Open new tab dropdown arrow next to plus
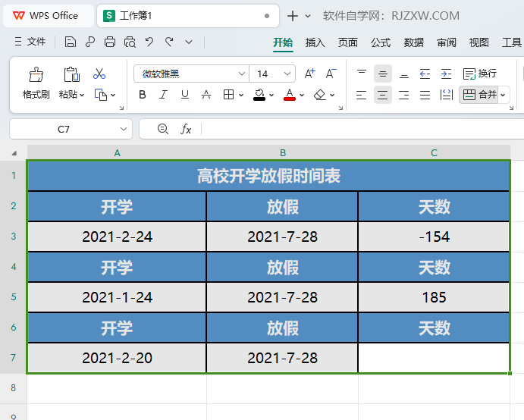Viewport: 524px width, 420px height. click(308, 16)
